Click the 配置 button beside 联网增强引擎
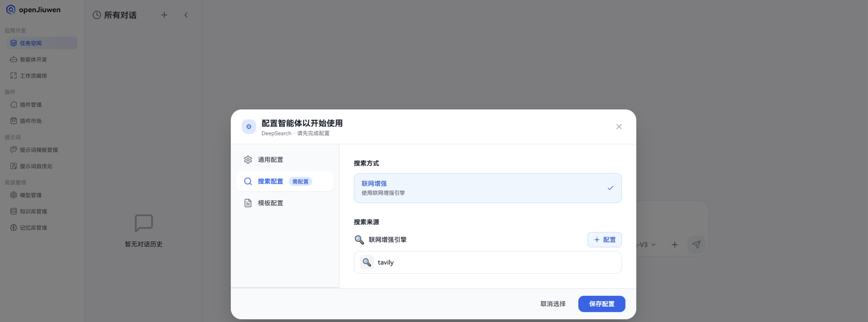 pyautogui.click(x=604, y=239)
